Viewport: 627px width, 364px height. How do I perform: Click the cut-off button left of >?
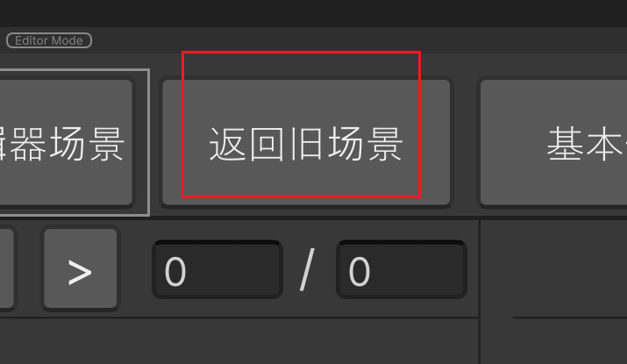tap(7, 268)
